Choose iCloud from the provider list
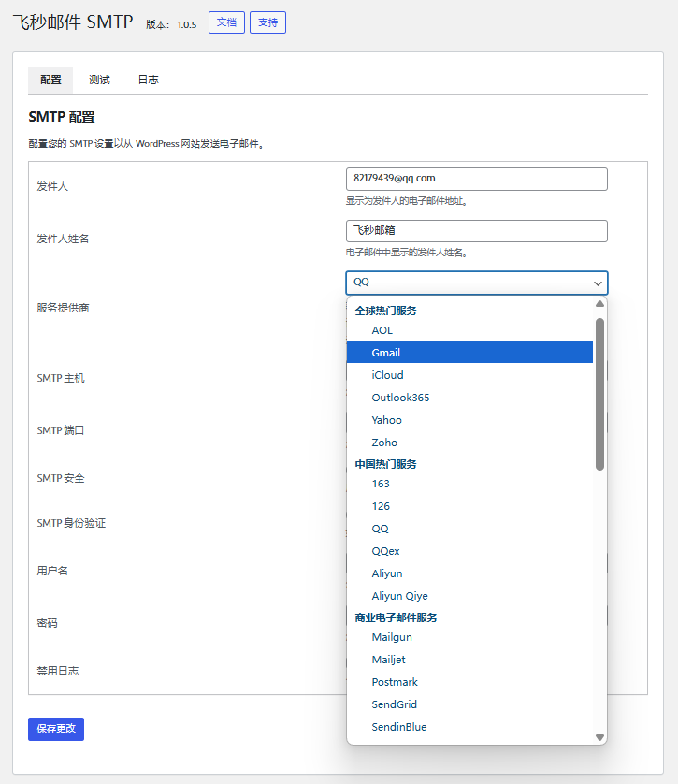This screenshot has height=784, width=678. [469, 375]
